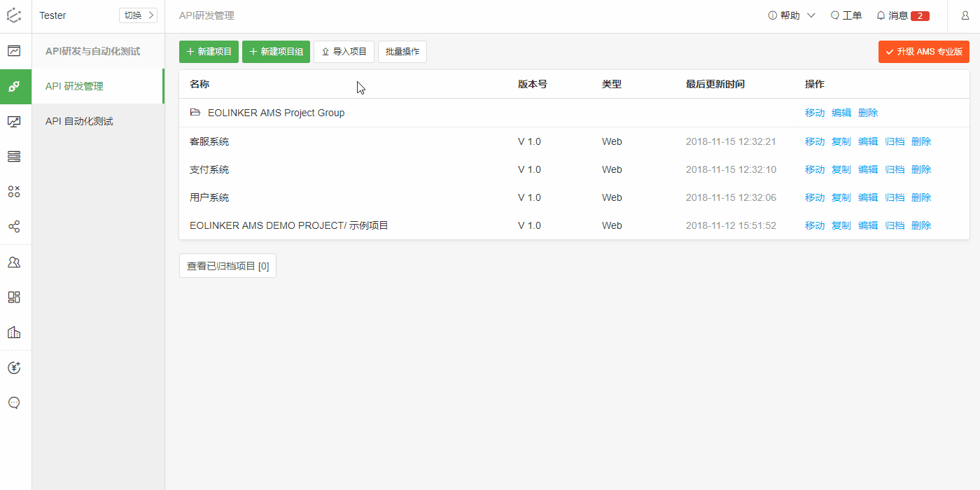Select API 自动化测试 menu item
980x490 pixels.
[98, 121]
